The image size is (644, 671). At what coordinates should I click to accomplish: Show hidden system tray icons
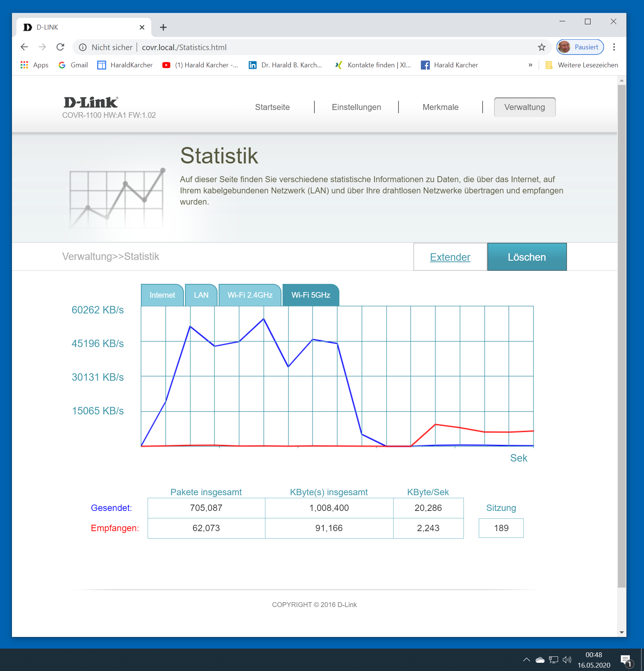point(526,660)
